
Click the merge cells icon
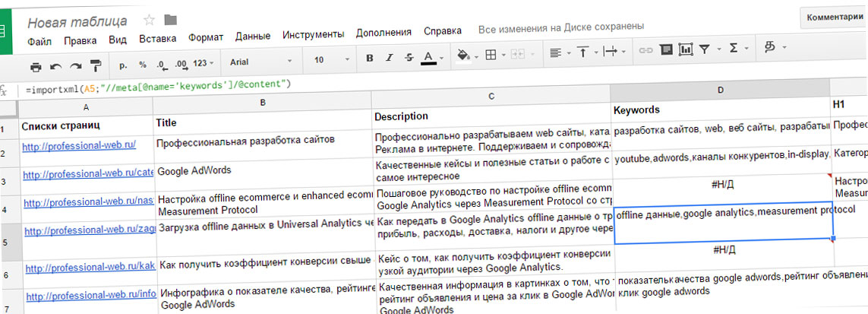517,54
